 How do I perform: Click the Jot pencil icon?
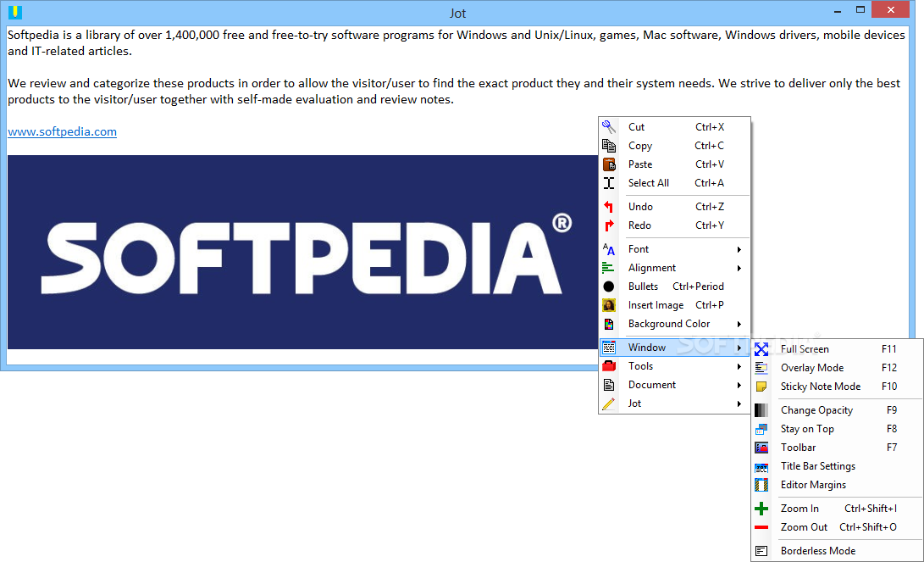pos(609,403)
